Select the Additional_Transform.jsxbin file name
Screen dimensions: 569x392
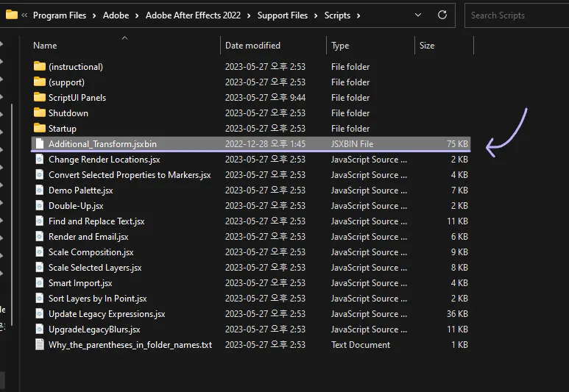103,144
